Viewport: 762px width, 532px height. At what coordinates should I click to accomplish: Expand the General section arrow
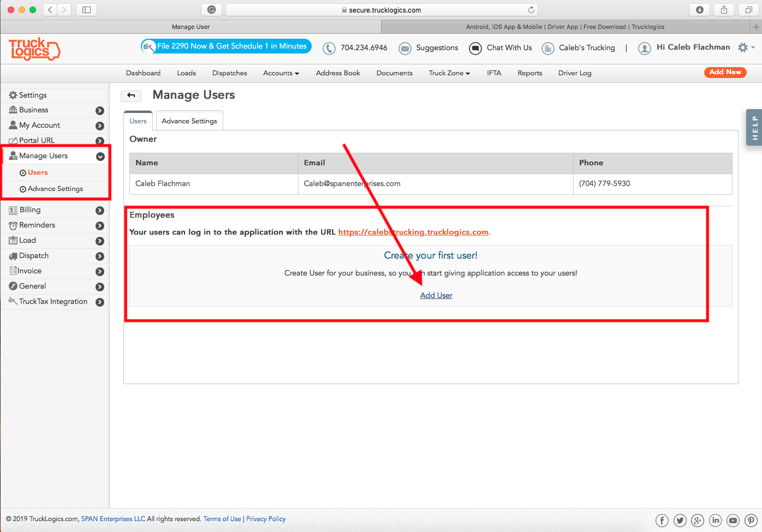coord(100,287)
